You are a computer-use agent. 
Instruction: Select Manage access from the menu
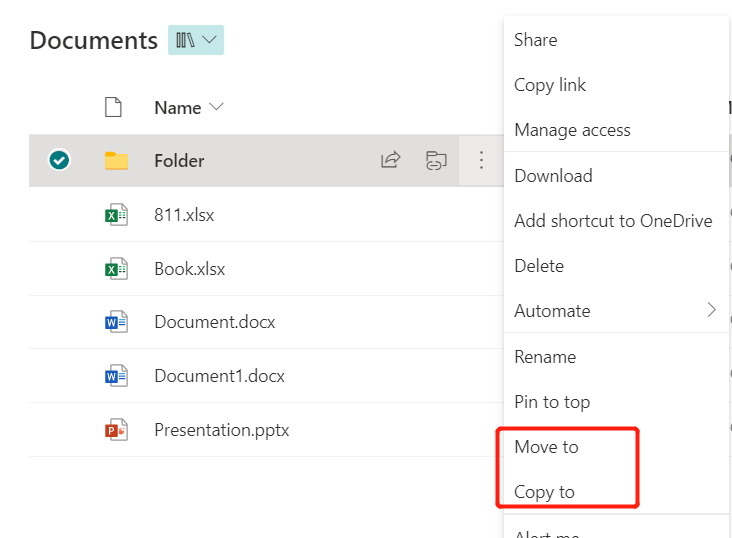coord(572,130)
